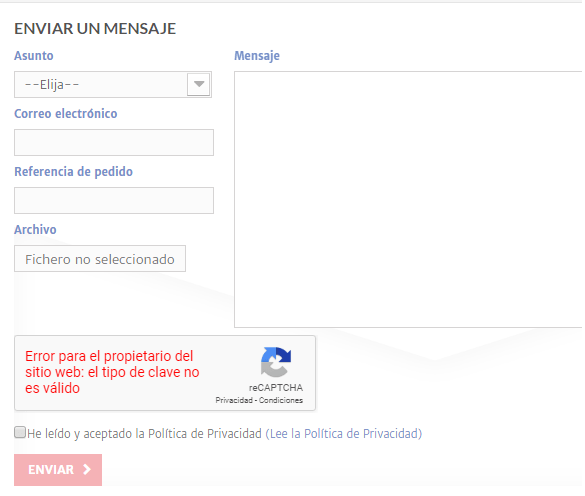
Task: Tick the Política de Privacidad acceptance checkbox
Action: click(x=20, y=432)
